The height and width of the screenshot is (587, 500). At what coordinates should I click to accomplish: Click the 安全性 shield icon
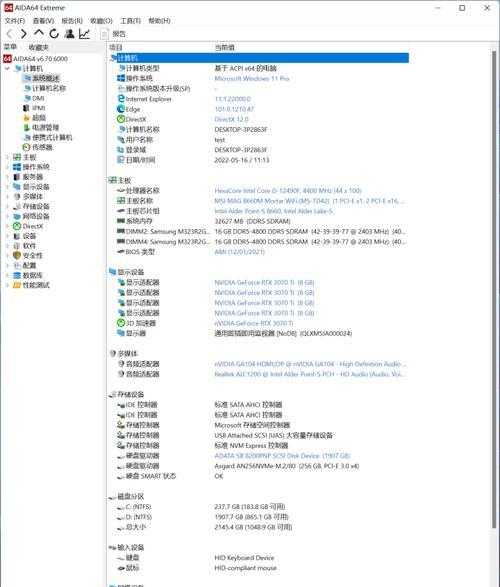tap(17, 256)
